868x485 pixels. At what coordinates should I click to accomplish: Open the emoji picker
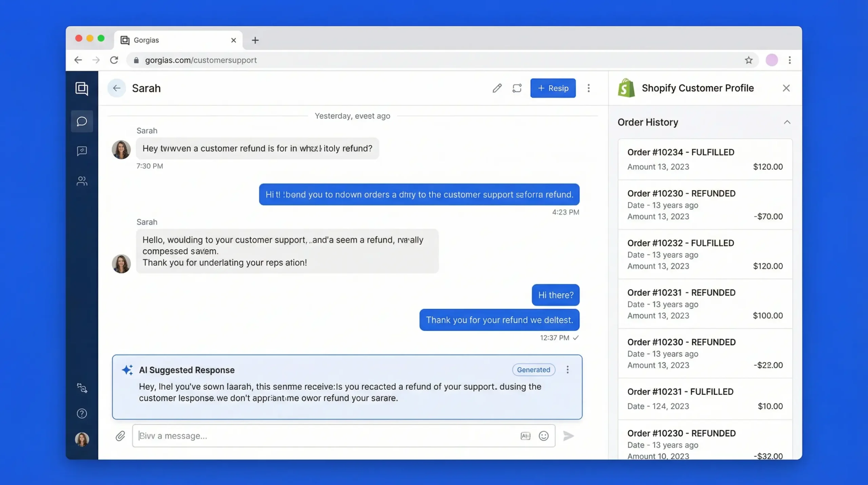point(544,436)
